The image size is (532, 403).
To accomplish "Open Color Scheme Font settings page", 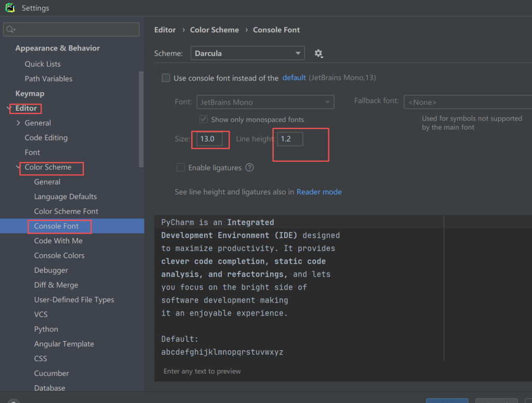I will click(x=66, y=211).
